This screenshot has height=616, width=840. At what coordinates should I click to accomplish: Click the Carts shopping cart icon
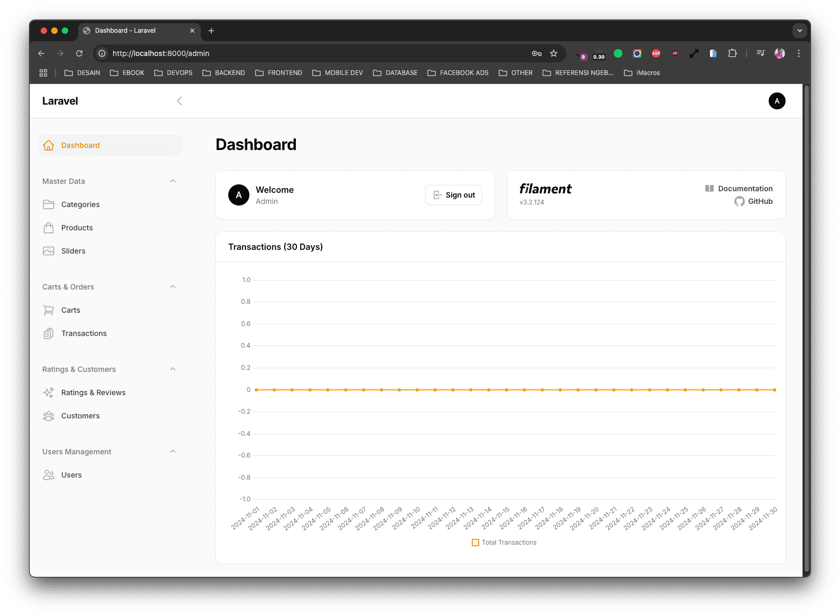[x=49, y=310]
